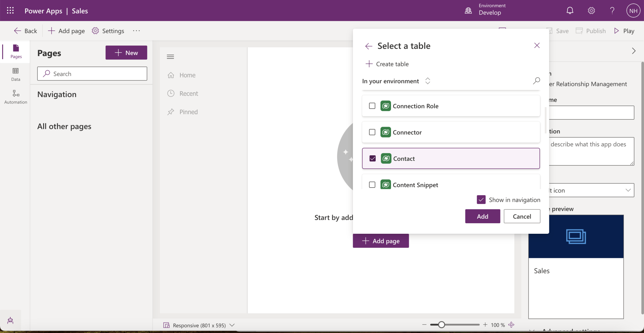
Task: Click the search icon in the table dialog
Action: [x=536, y=81]
